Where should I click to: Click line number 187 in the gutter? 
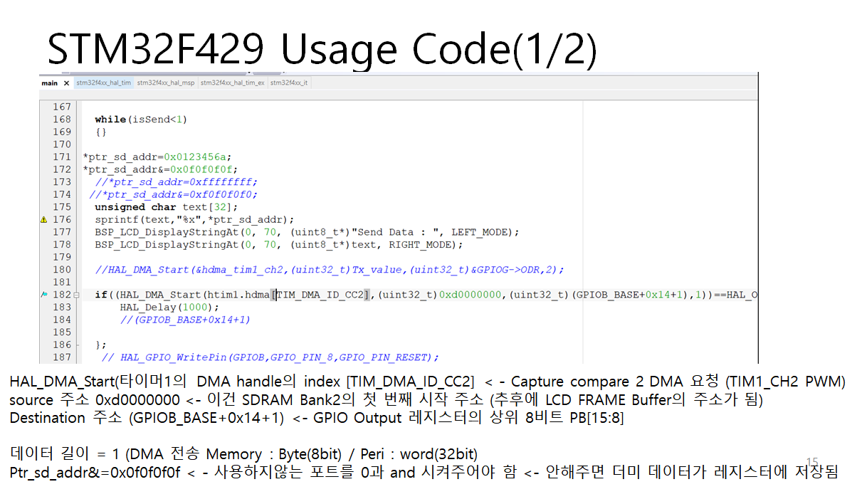62,357
